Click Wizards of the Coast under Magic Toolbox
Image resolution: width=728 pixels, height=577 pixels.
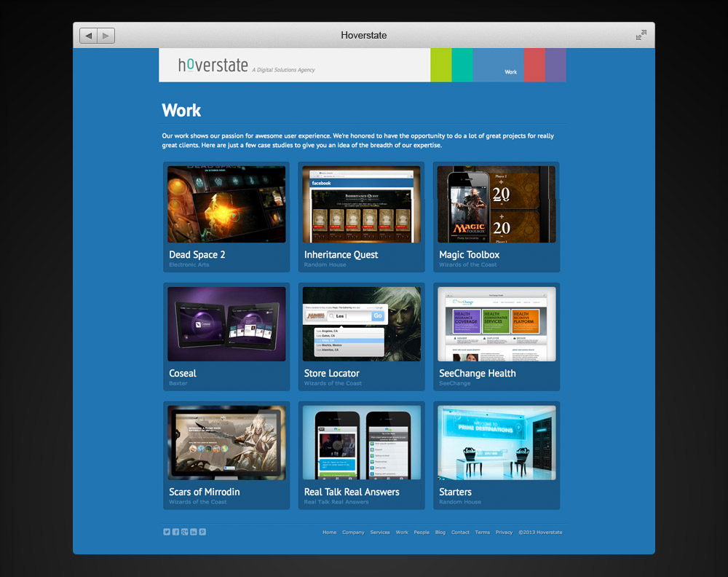point(468,264)
